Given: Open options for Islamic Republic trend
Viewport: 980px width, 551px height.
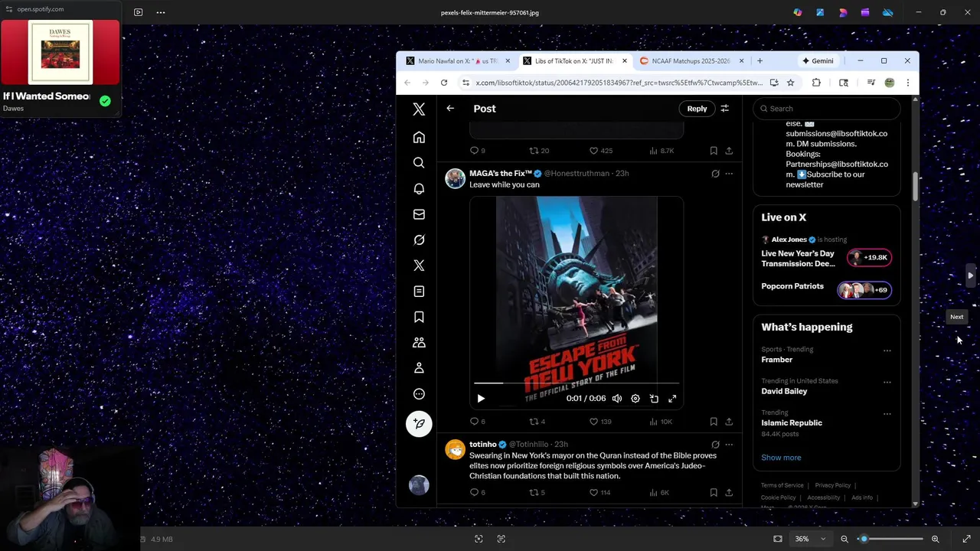Looking at the screenshot, I should (x=887, y=414).
